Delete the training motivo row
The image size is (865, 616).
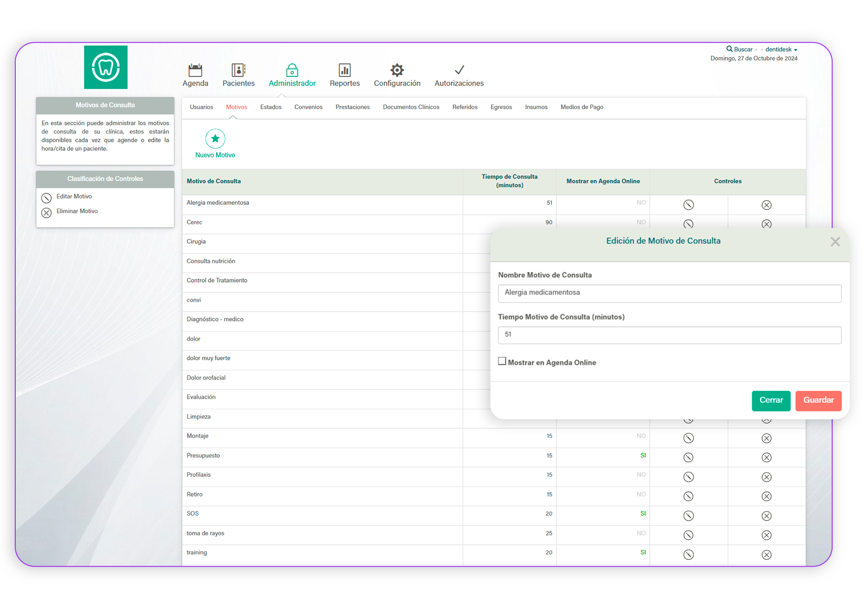coord(766,554)
